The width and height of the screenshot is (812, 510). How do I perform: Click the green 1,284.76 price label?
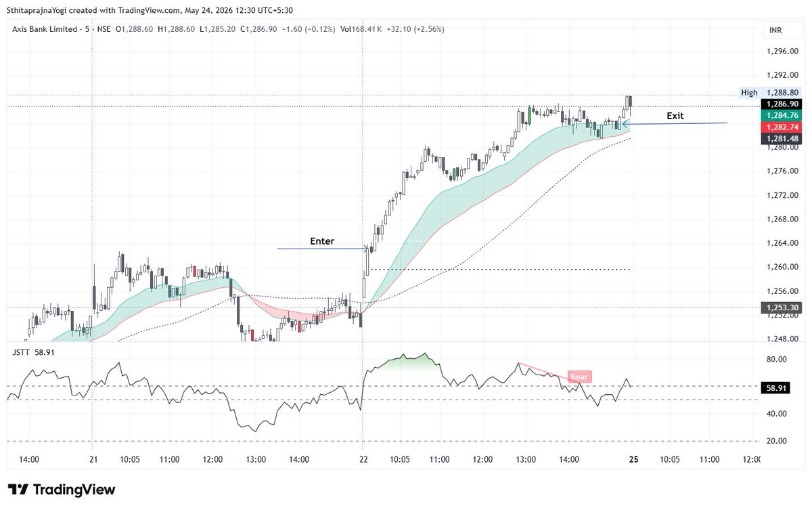coord(782,116)
